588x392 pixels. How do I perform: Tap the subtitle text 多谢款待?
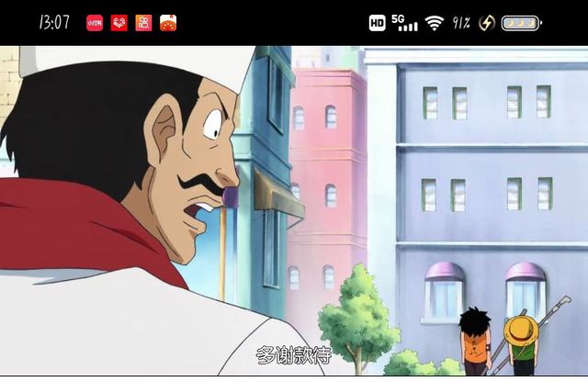(x=293, y=356)
